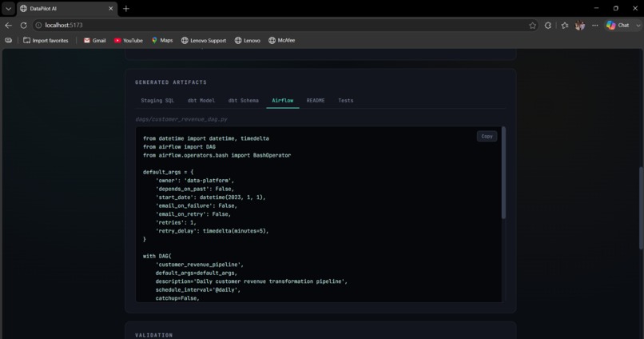Click the 'from airflow import DAG' line
644x339 pixels.
[x=179, y=146]
